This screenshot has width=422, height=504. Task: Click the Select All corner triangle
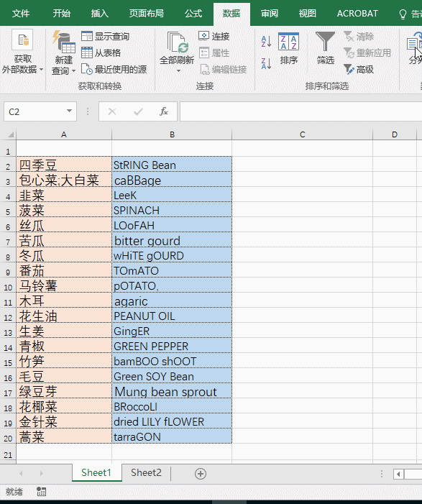pos(11,134)
